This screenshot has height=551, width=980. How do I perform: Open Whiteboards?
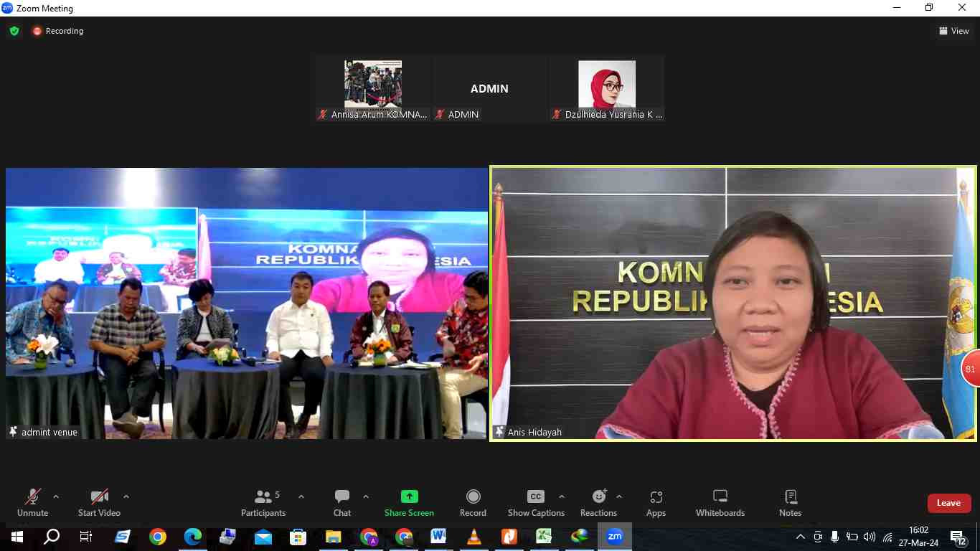(720, 502)
